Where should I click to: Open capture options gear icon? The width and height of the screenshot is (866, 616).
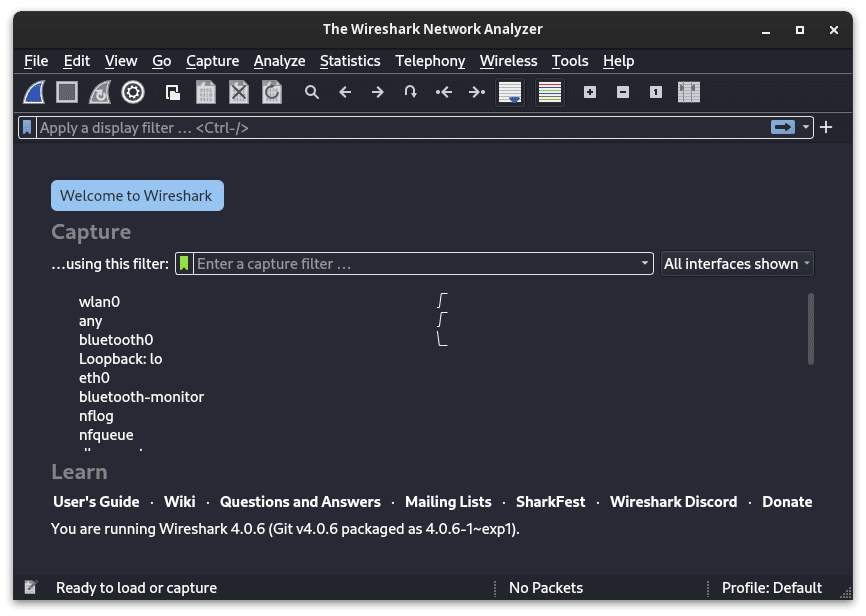point(133,92)
